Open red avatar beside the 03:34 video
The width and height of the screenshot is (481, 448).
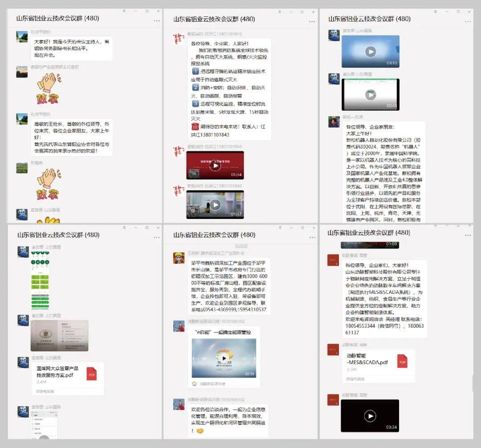pos(333,400)
